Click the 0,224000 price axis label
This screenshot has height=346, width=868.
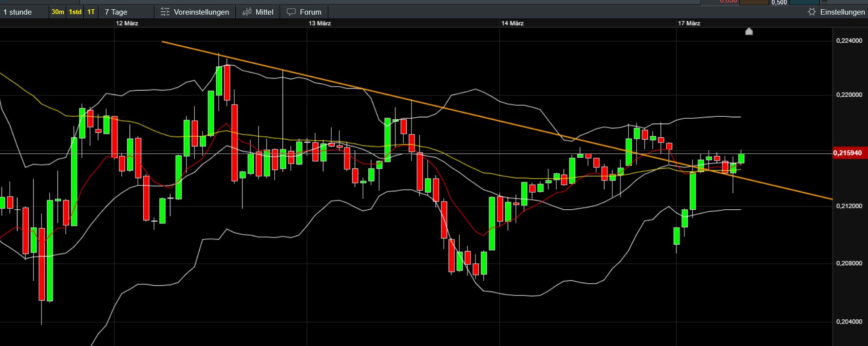coord(849,41)
